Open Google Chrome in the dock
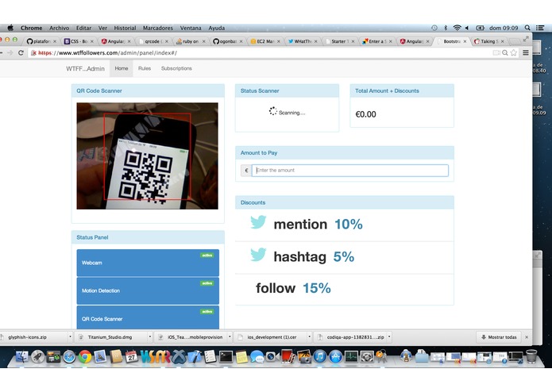The image size is (552, 392). pyautogui.click(x=85, y=357)
